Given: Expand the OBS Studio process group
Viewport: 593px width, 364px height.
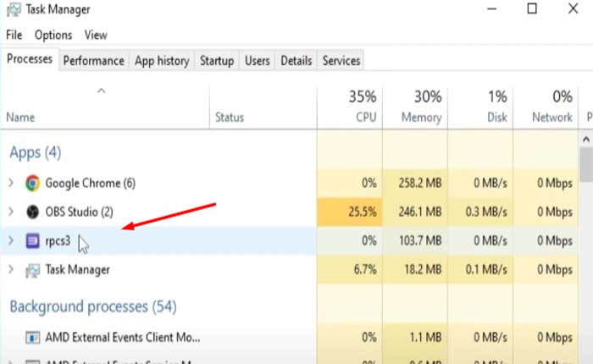Looking at the screenshot, I should pyautogui.click(x=11, y=212).
